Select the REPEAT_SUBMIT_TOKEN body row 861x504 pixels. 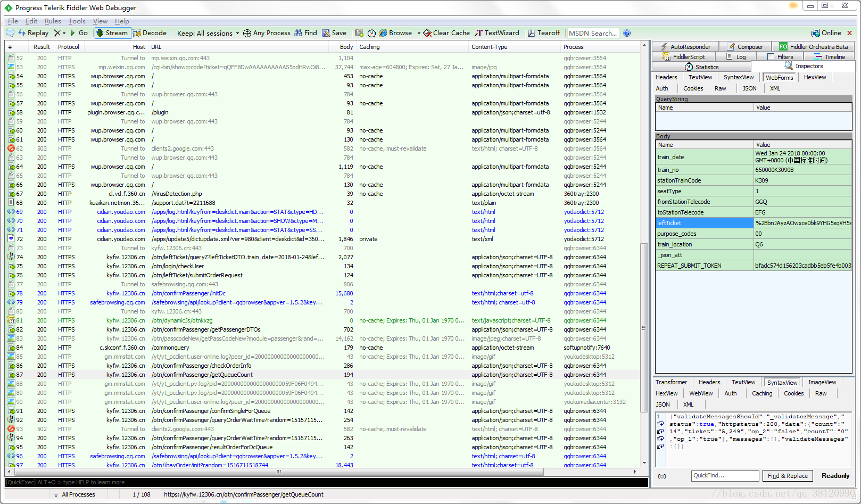[x=754, y=266]
